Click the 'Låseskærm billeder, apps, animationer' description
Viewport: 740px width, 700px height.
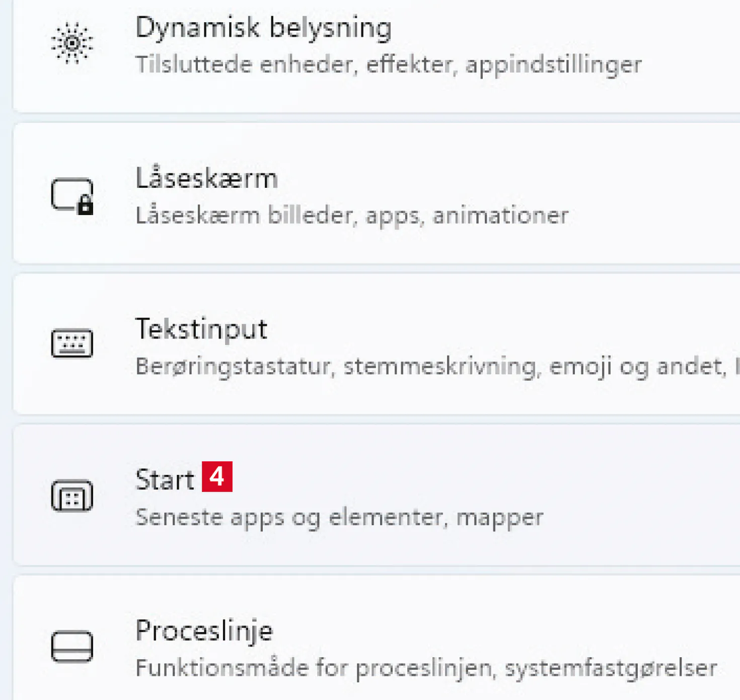click(352, 216)
